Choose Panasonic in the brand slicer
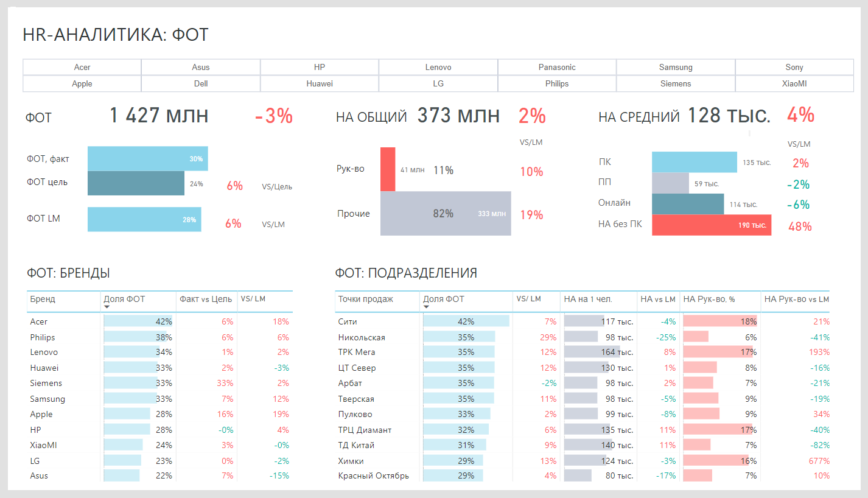The image size is (868, 498). pos(557,68)
